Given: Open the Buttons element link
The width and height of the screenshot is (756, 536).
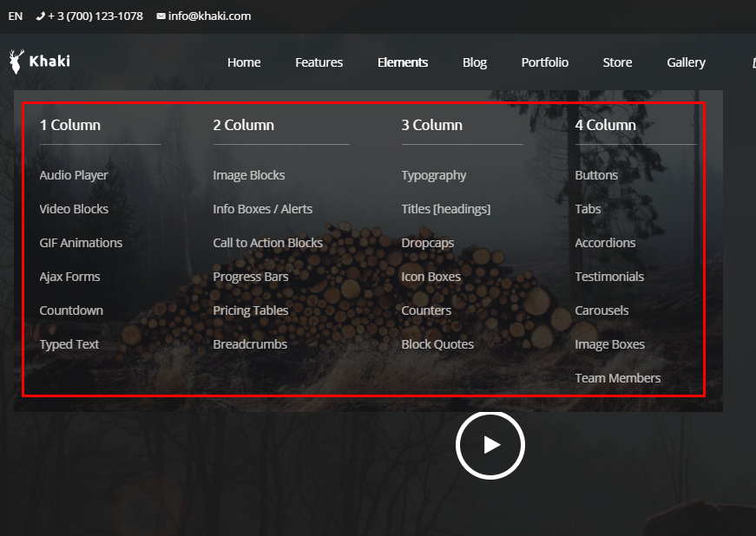Looking at the screenshot, I should (x=596, y=175).
